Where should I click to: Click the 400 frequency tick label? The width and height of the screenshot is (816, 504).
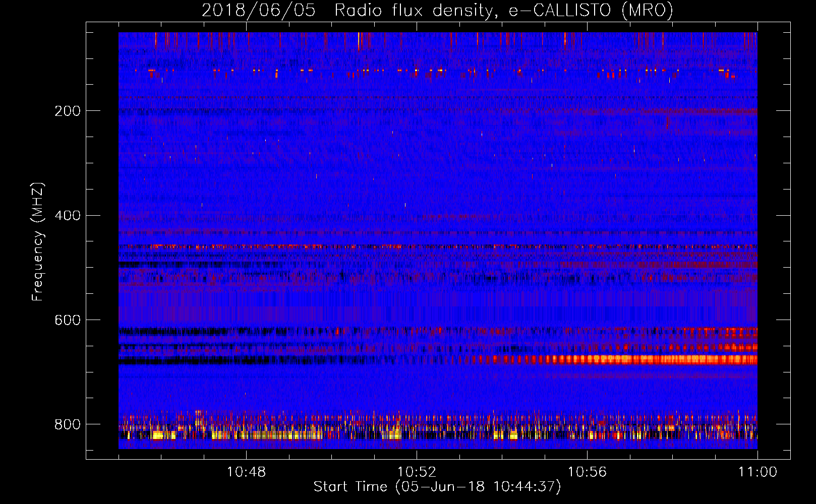click(67, 216)
